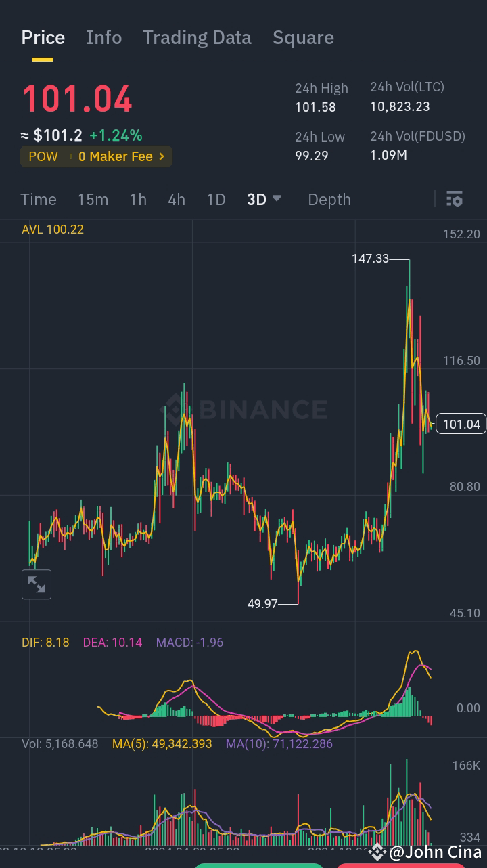Select the 1h interval

click(x=138, y=199)
